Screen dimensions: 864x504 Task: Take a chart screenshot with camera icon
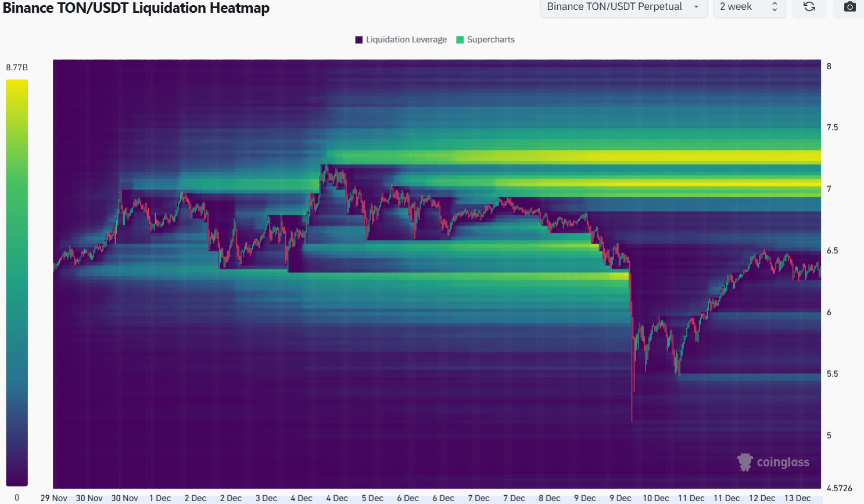(849, 7)
